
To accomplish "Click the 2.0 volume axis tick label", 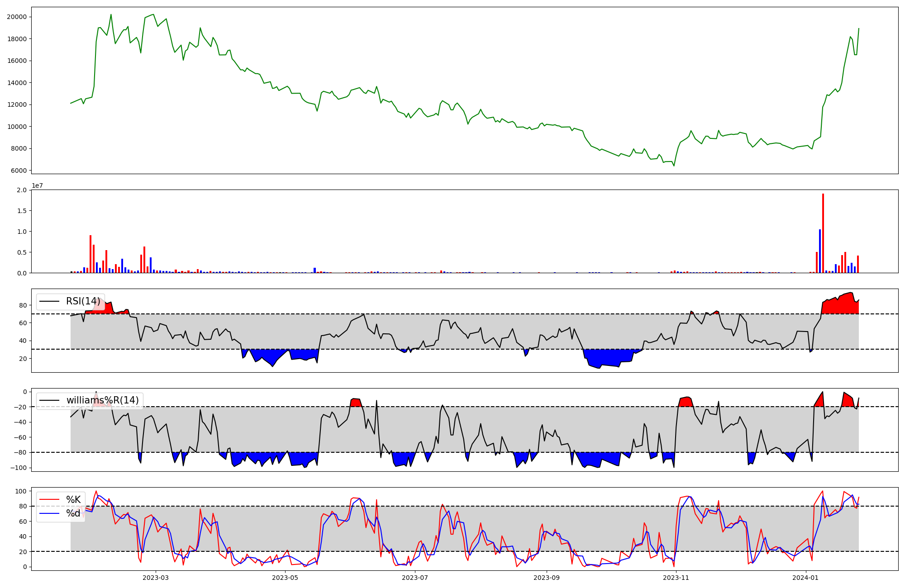I will tap(22, 190).
